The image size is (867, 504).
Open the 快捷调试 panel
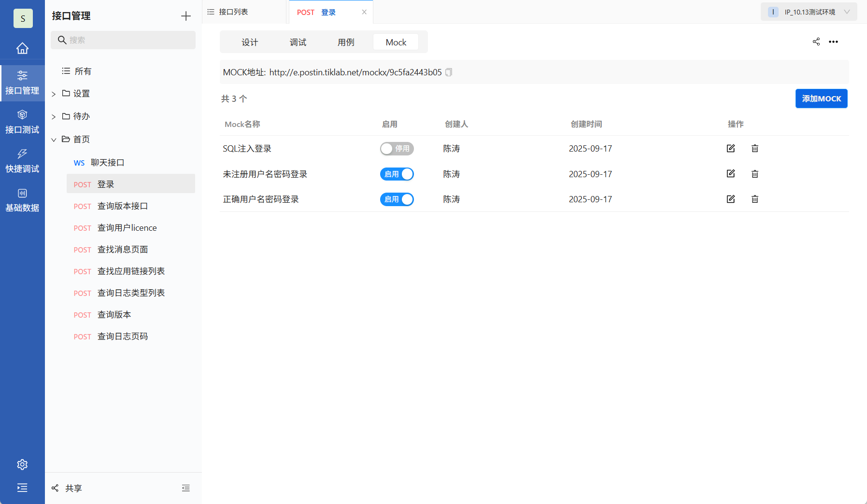[22, 160]
